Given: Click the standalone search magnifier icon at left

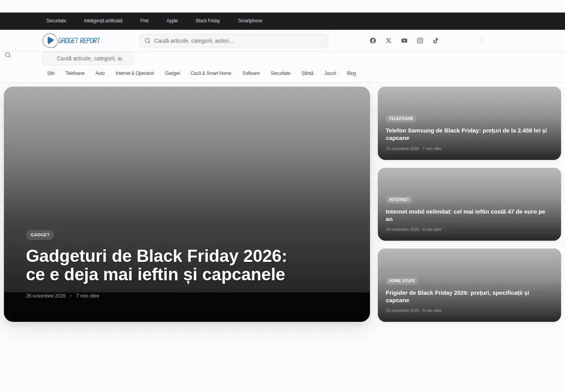Looking at the screenshot, I should tap(8, 55).
